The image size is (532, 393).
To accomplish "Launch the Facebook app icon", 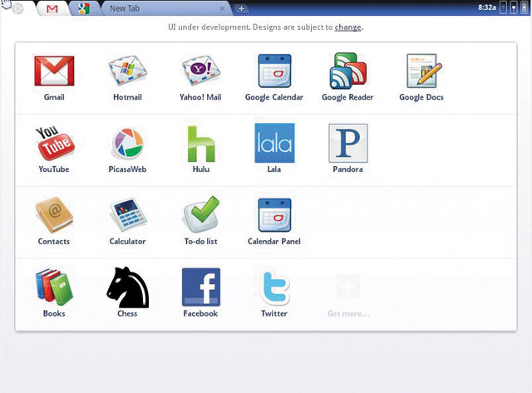I will (x=201, y=287).
